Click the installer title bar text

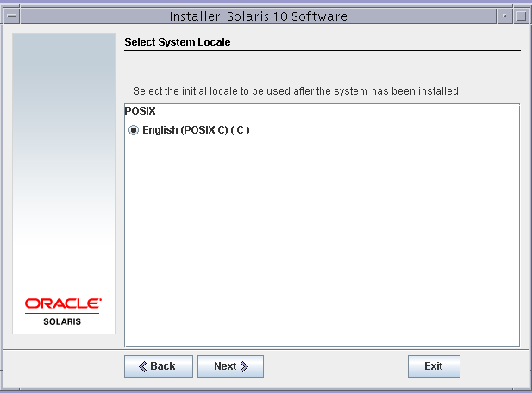tap(259, 16)
